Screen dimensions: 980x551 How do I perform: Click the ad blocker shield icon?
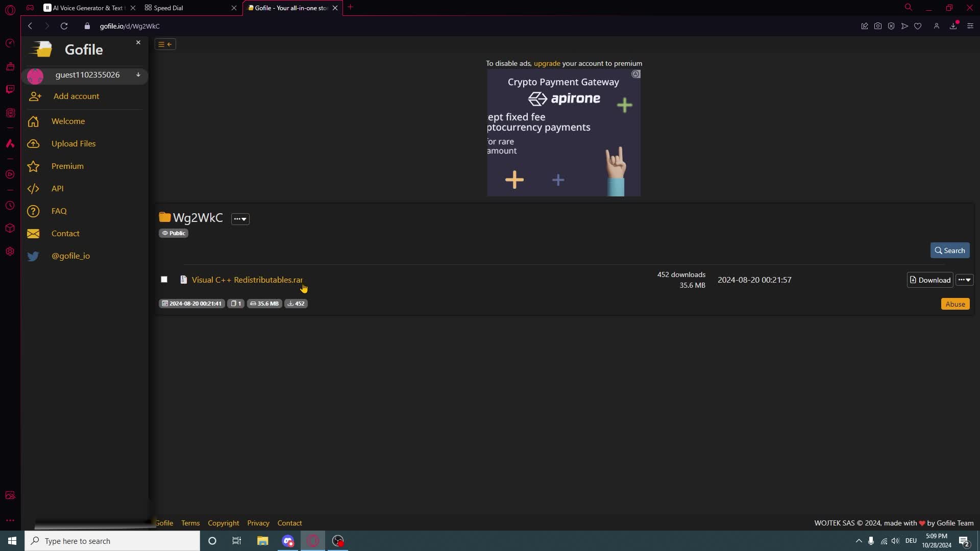[x=891, y=26]
